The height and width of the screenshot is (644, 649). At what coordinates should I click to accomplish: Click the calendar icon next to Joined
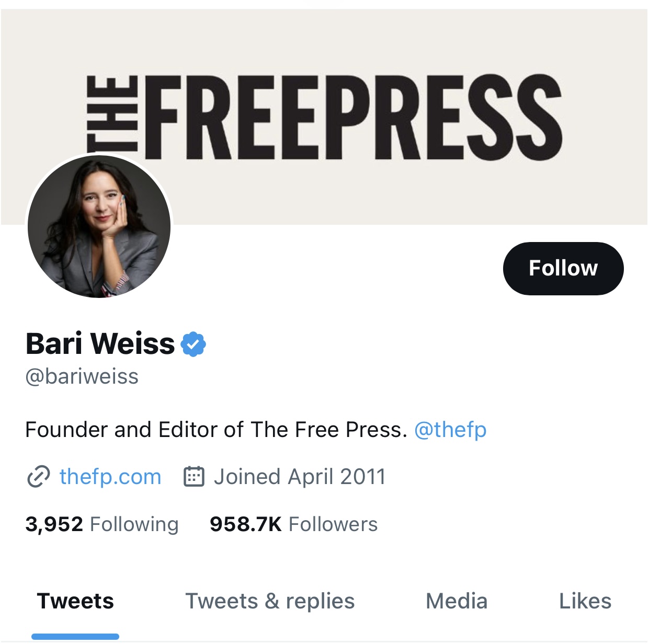194,476
